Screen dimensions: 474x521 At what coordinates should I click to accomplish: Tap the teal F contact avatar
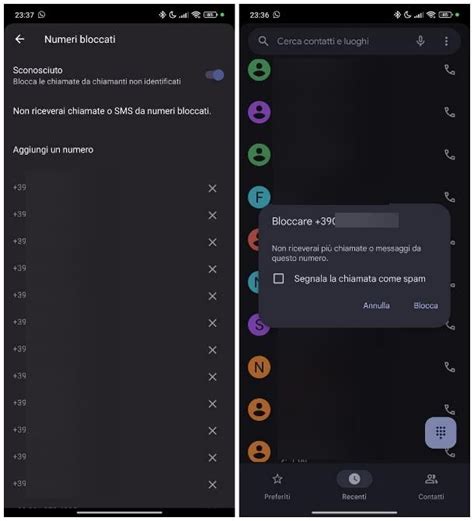point(259,197)
